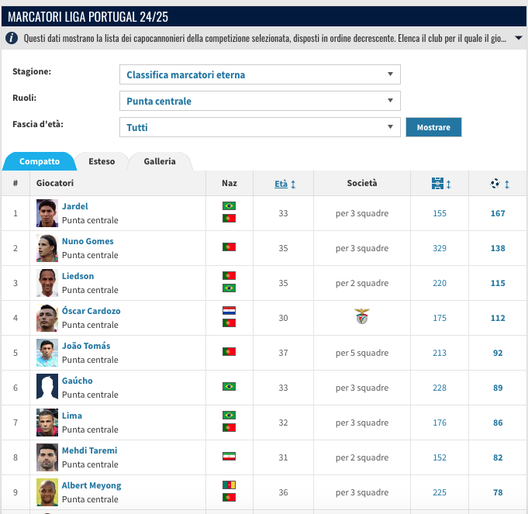Click Albert Meyong's Cameroon flag

229,485
